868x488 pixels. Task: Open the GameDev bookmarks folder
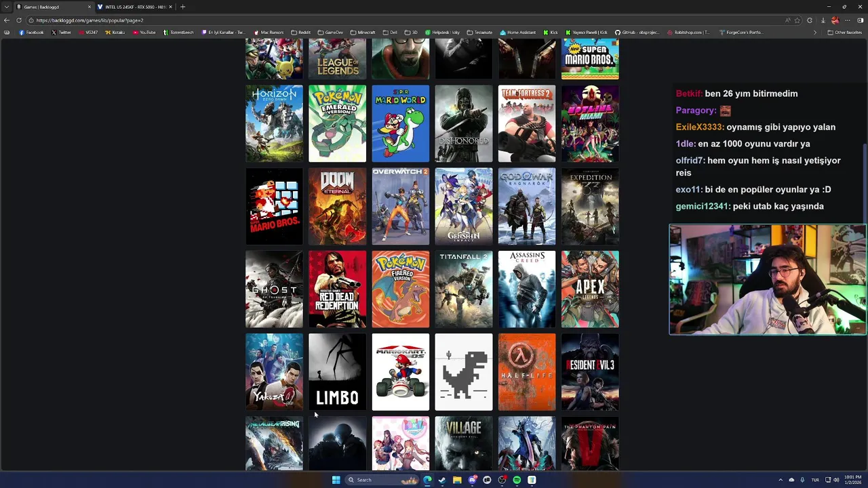(x=330, y=33)
